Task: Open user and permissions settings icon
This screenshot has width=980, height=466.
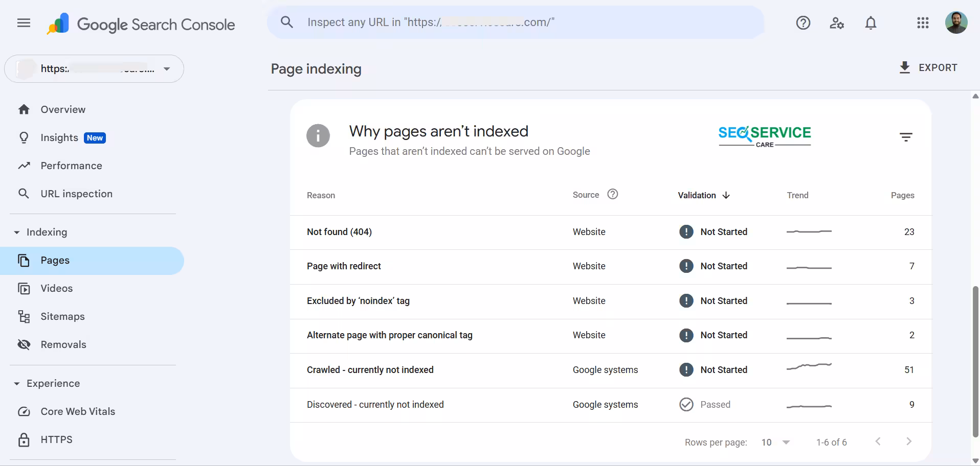Action: (x=837, y=23)
